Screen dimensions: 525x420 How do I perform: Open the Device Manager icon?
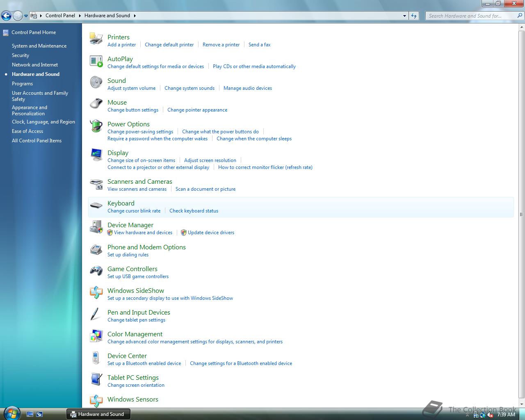[96, 227]
